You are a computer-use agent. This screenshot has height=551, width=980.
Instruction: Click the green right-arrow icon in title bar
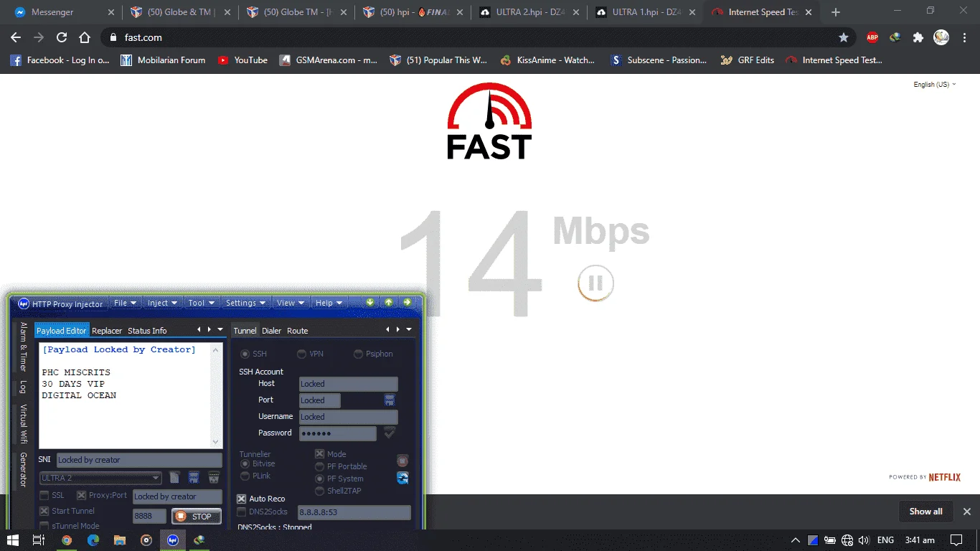[x=407, y=302]
